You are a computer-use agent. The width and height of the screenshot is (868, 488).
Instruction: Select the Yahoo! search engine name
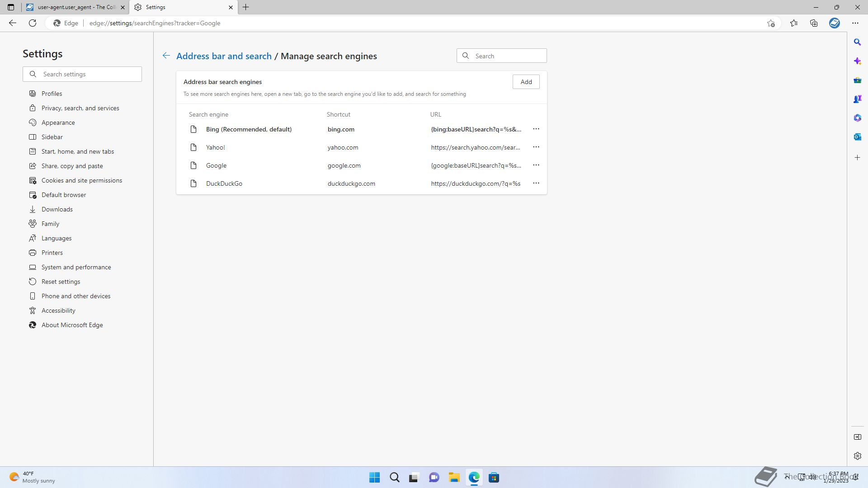pos(215,147)
